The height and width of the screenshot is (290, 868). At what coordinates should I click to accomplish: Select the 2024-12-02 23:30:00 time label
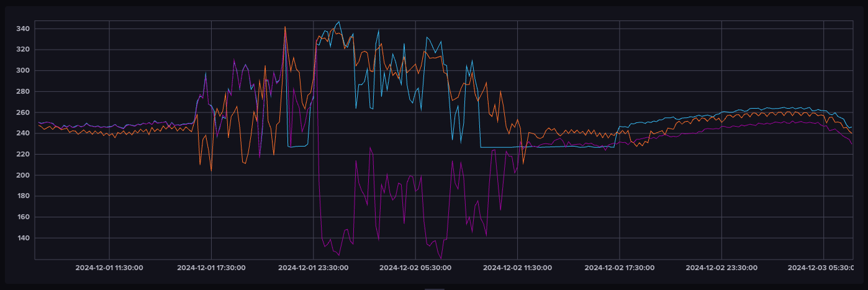[x=721, y=268]
